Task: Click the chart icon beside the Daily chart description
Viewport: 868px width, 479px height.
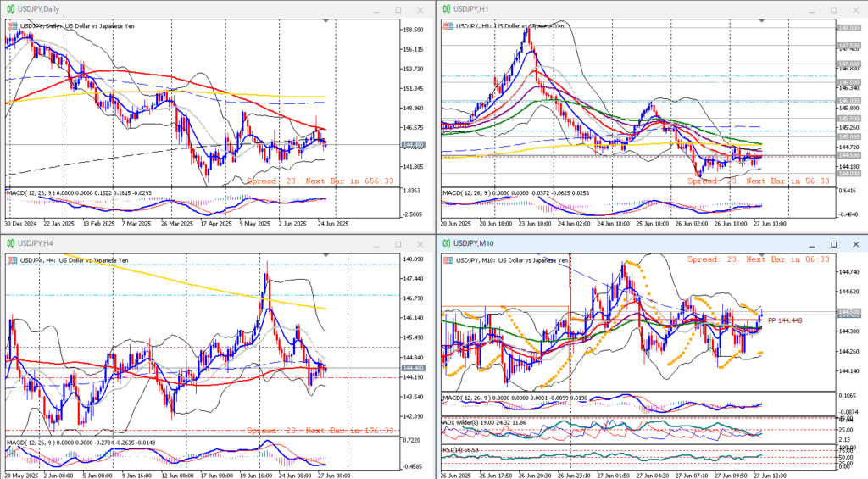Action: pyautogui.click(x=12, y=26)
